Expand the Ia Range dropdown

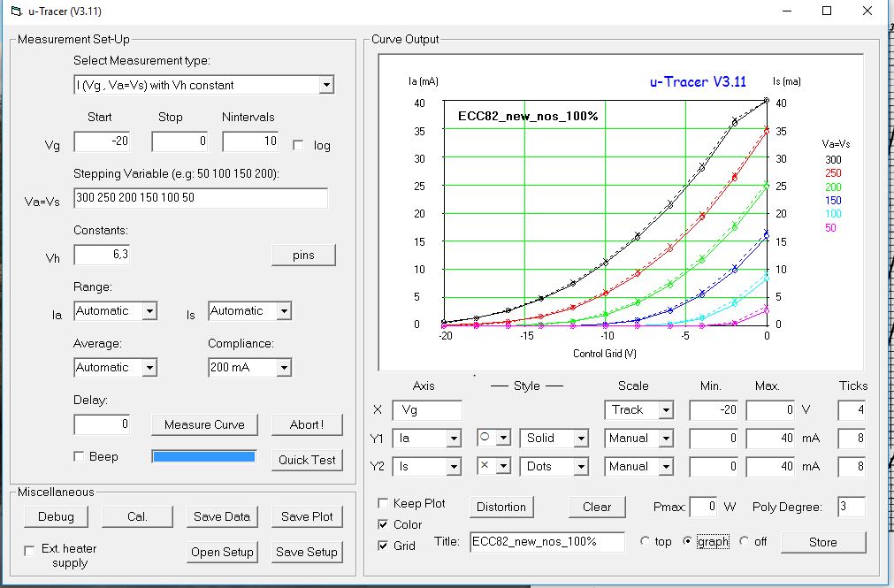[149, 311]
